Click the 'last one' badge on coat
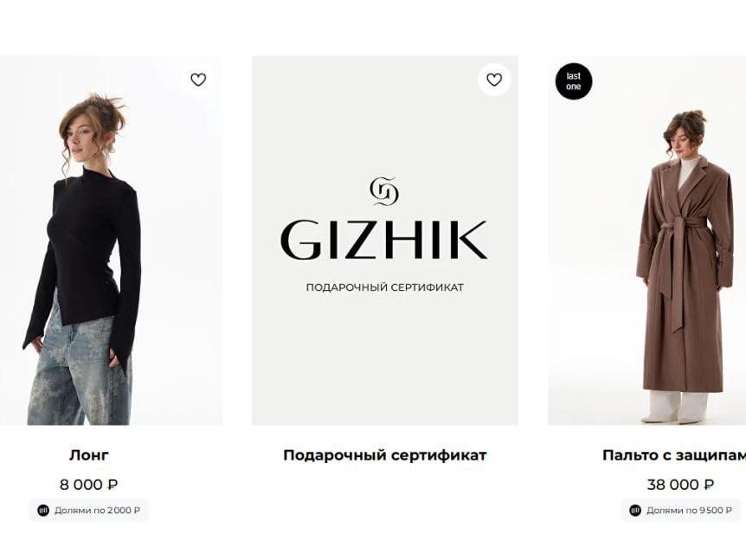The width and height of the screenshot is (746, 560). [573, 81]
